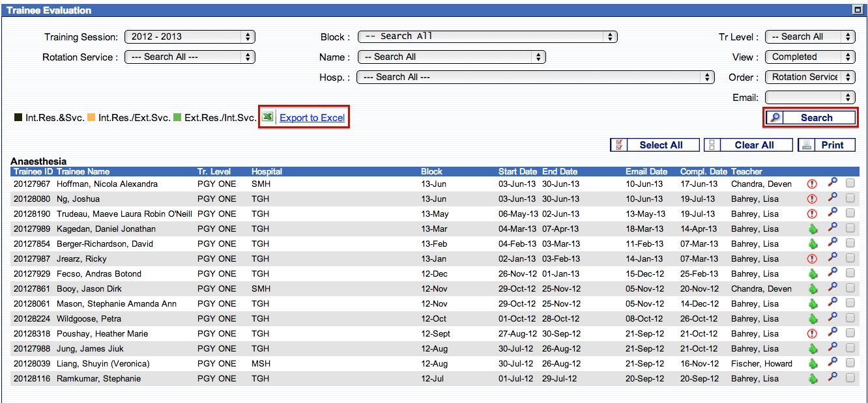This screenshot has width=868, height=403.
Task: Click green status icon for Ramkumar, Stephanie row
Action: [812, 379]
